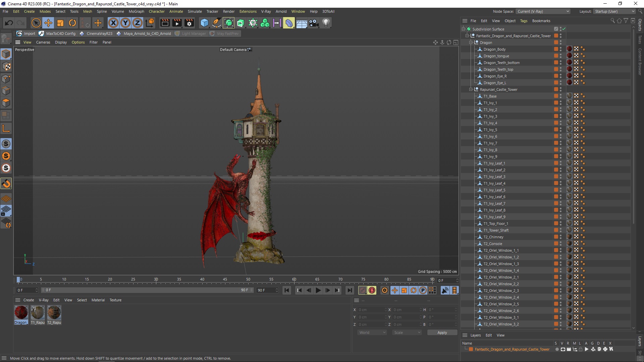Image resolution: width=644 pixels, height=362 pixels.
Task: Click Make Editable icon in left toolbar
Action: (x=6, y=39)
